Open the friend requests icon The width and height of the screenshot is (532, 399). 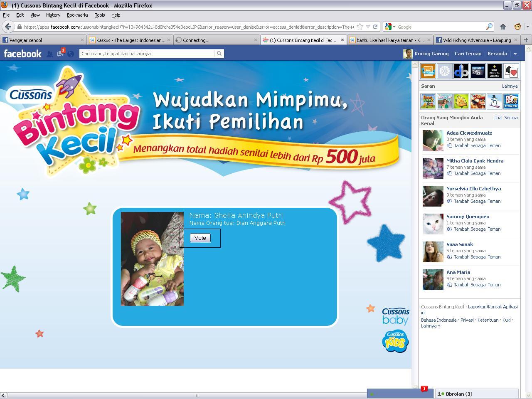50,54
